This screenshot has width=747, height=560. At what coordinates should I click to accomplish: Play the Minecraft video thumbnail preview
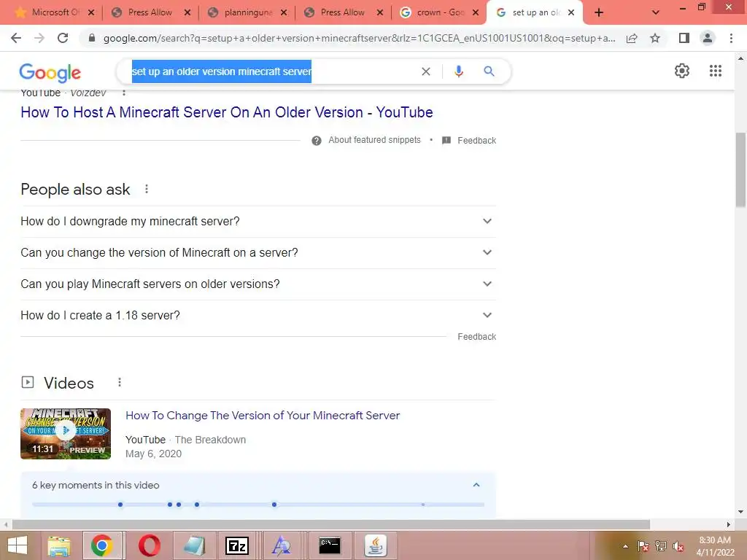[x=66, y=433]
